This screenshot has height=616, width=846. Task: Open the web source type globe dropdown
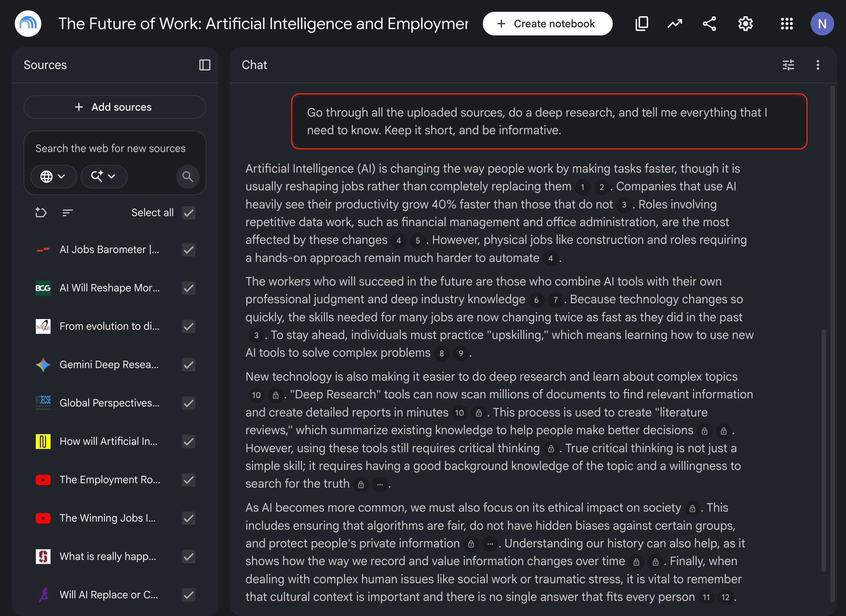click(x=54, y=176)
